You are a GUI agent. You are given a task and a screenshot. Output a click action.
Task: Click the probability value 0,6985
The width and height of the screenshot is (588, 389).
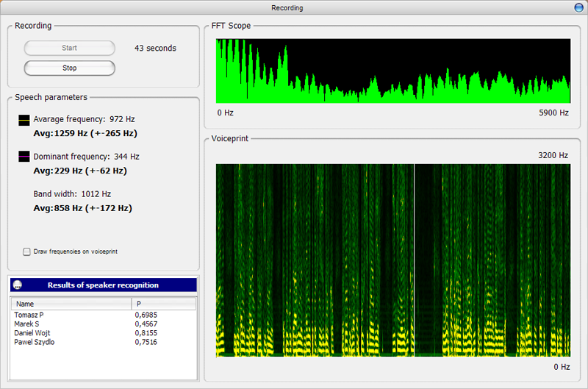pos(146,315)
